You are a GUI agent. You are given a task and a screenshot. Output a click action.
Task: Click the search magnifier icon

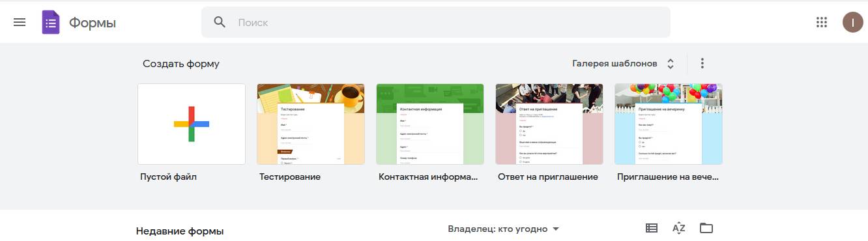(x=220, y=22)
